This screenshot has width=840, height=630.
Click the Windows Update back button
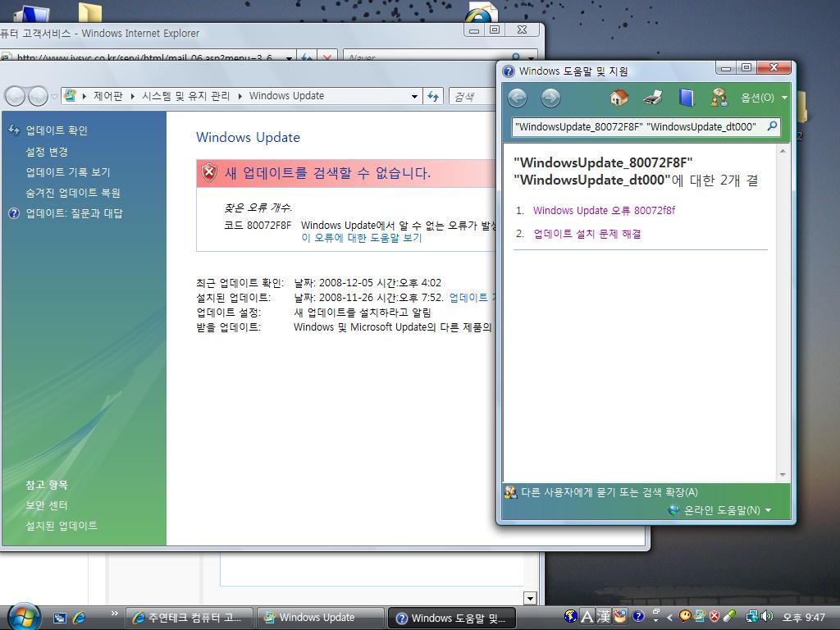tap(15, 97)
